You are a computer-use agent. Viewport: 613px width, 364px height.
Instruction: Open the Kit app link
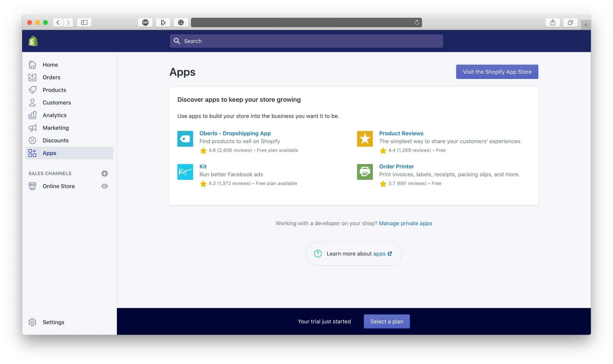[x=203, y=166]
